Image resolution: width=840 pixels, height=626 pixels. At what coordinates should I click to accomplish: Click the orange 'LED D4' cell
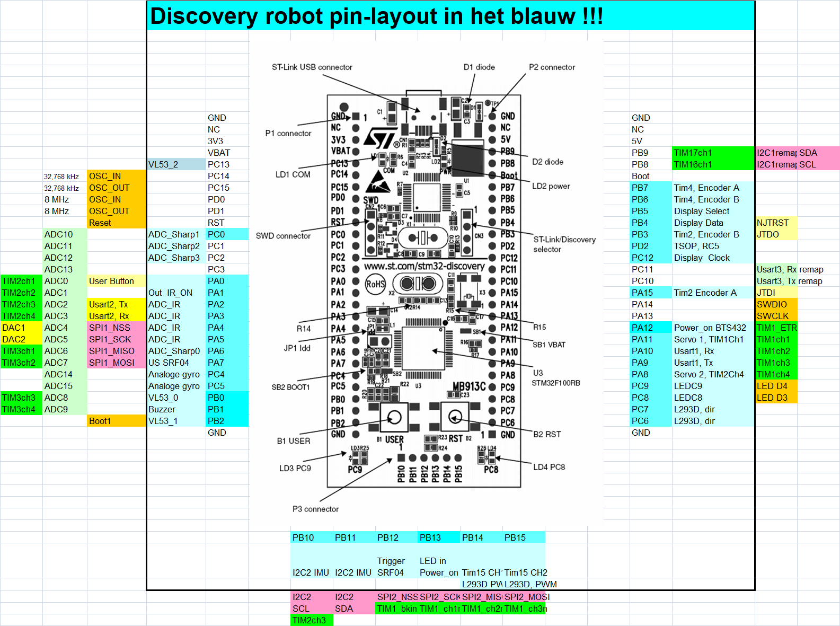tap(776, 386)
